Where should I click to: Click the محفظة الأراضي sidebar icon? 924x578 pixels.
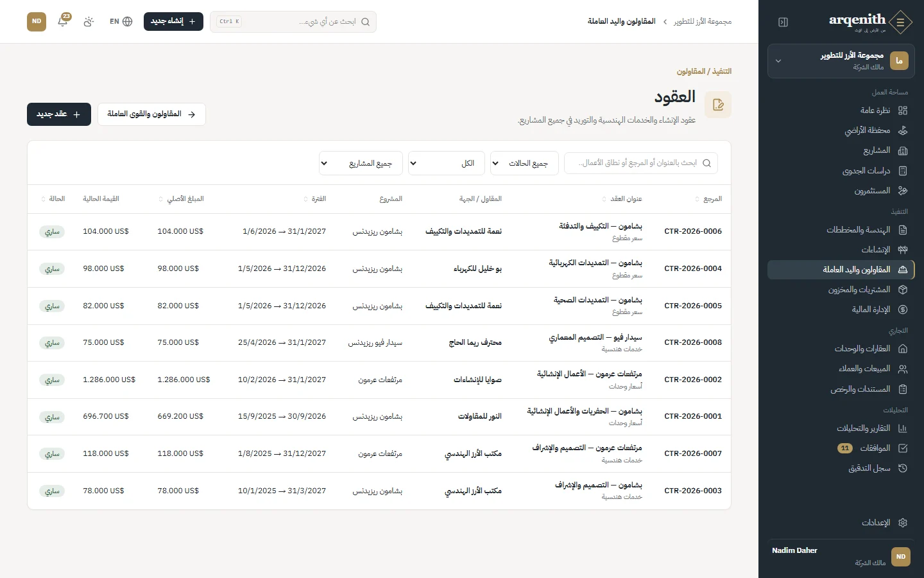[x=903, y=130]
